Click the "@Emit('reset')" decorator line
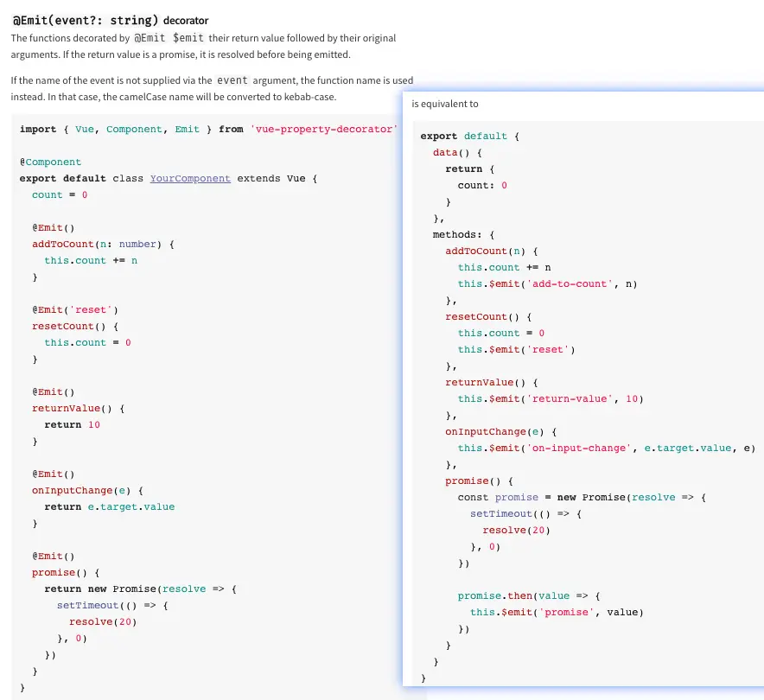Viewport: 764px width, 700px height. (x=75, y=309)
